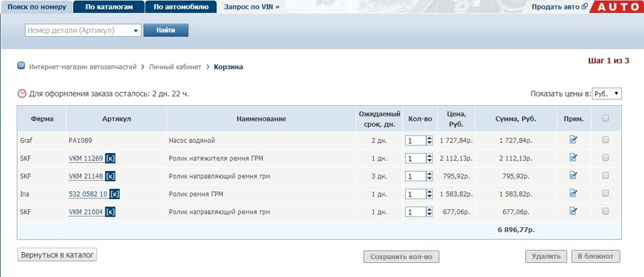Screen dimensions: 644x277
Task: Toggle select-all checkbox in table header
Action: click(x=605, y=118)
